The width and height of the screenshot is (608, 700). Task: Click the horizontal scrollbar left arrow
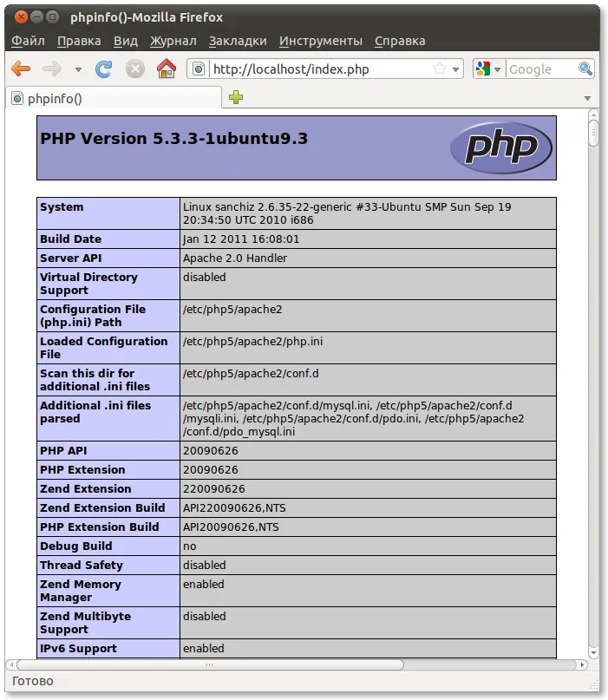12,664
